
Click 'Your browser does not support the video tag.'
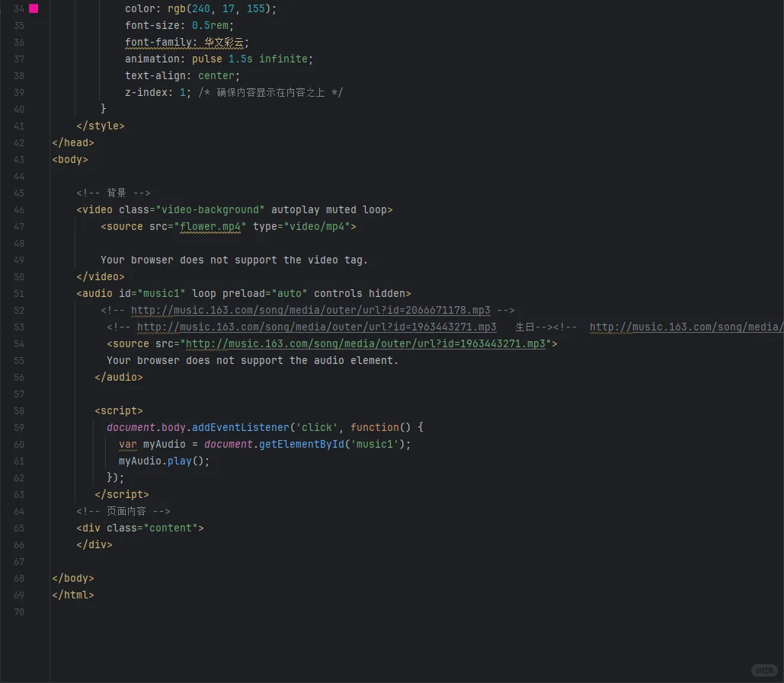234,260
